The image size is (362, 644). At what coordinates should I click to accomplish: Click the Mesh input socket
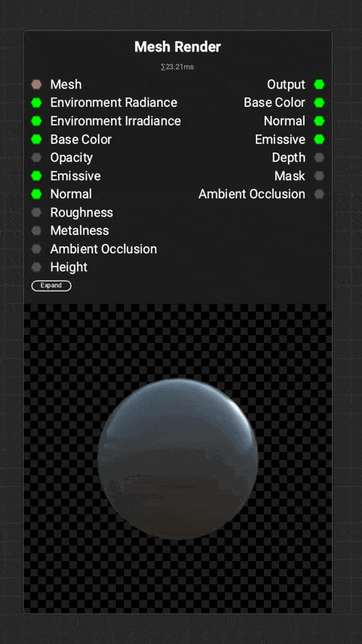coord(36,85)
